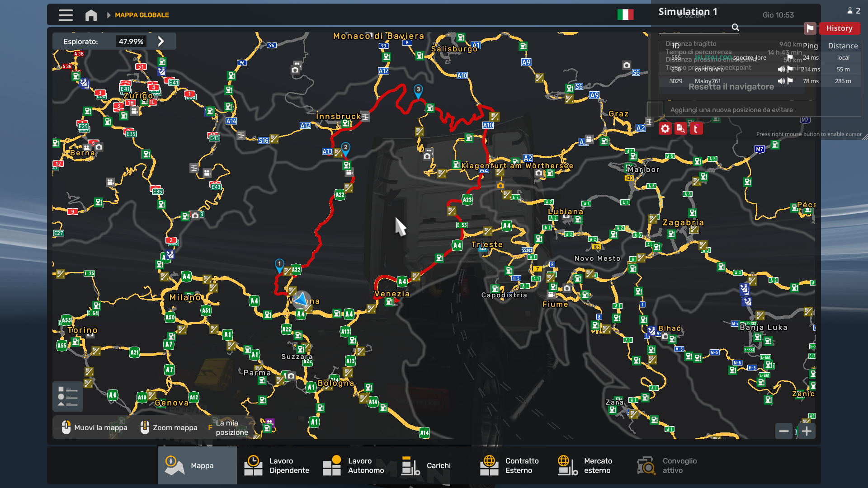Click the player search magnifier icon
The height and width of the screenshot is (488, 868).
(736, 28)
